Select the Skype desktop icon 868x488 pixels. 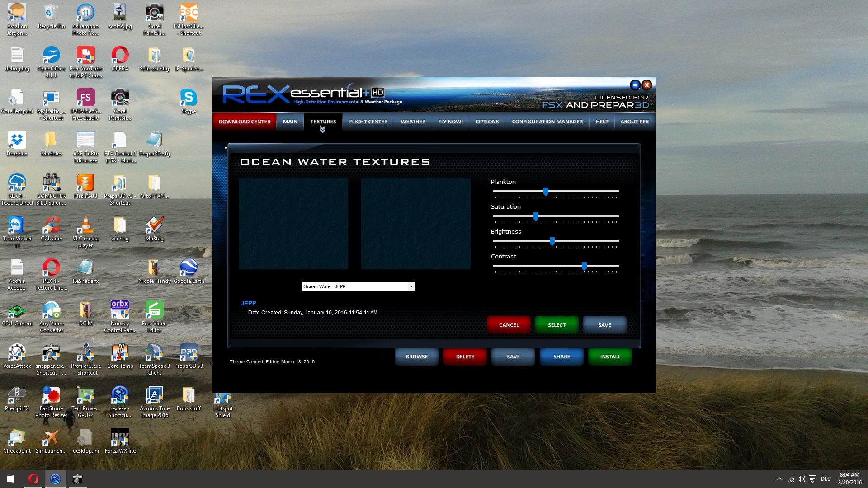[x=189, y=101]
